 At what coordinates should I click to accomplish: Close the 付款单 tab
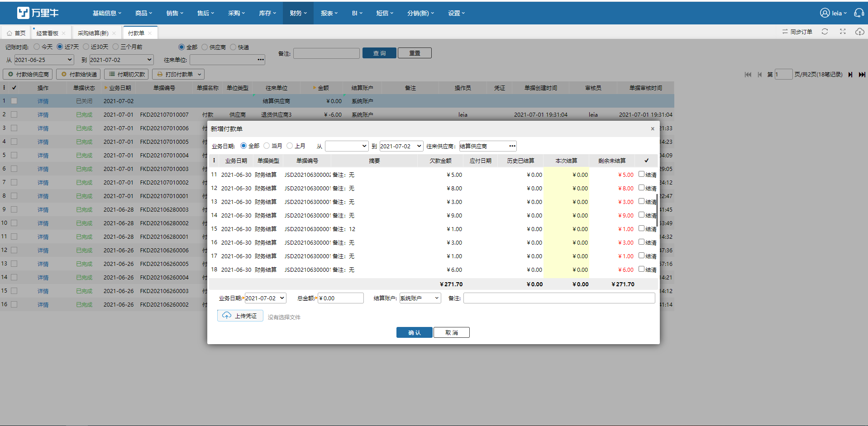150,33
